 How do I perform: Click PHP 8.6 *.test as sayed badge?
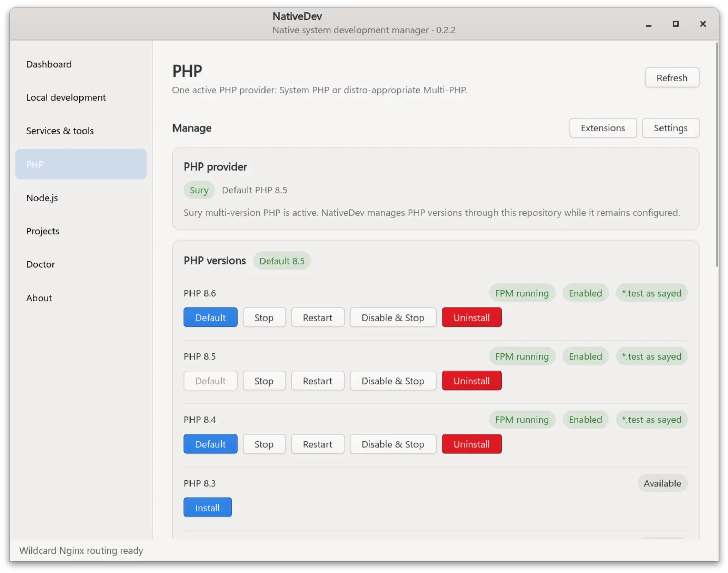651,293
